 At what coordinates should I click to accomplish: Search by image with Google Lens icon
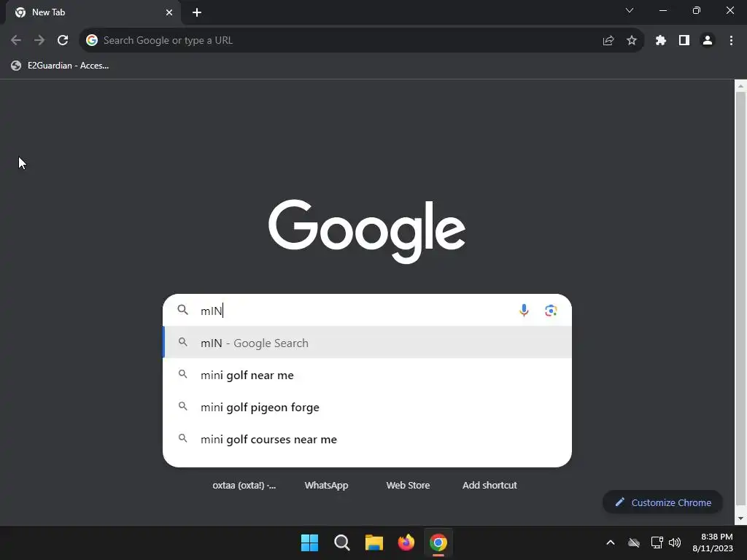coord(551,311)
